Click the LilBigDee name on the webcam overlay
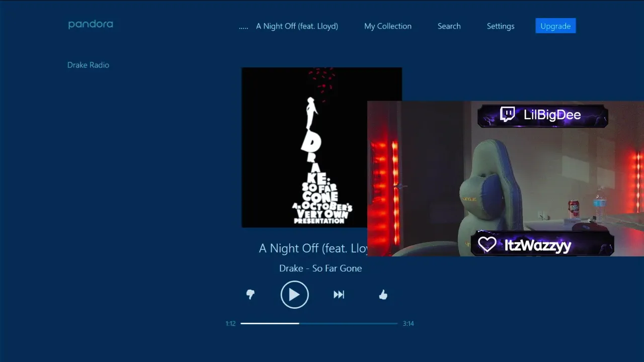The image size is (644, 362). pyautogui.click(x=552, y=115)
